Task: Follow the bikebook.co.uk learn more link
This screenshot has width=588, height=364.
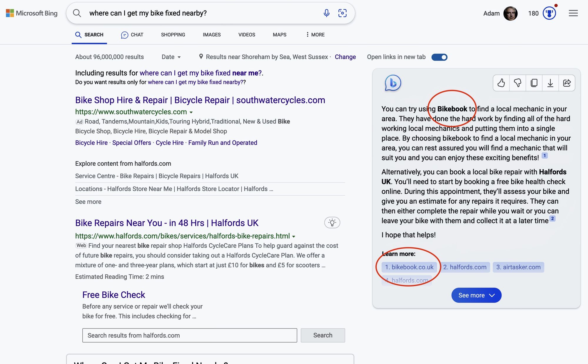Action: (x=409, y=267)
